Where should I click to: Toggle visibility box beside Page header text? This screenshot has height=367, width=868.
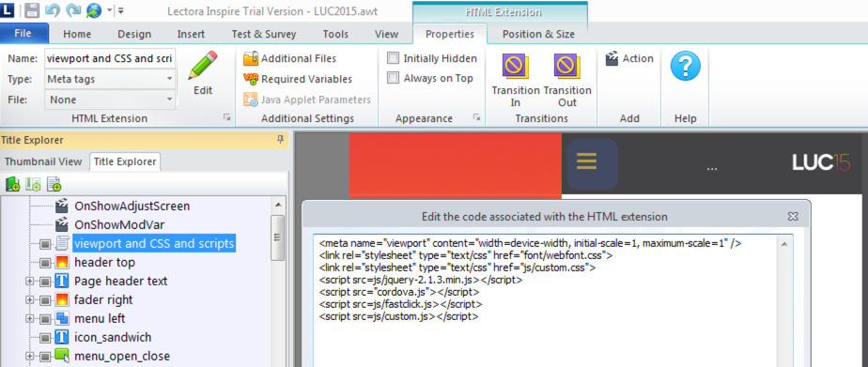point(45,282)
